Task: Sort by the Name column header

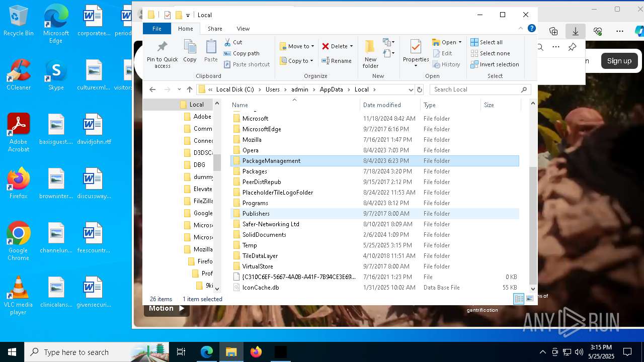Action: (x=295, y=105)
